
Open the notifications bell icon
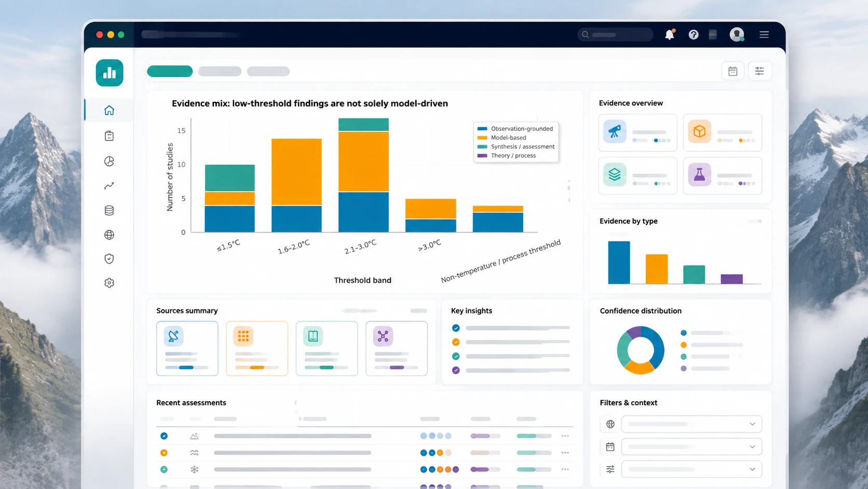point(670,34)
